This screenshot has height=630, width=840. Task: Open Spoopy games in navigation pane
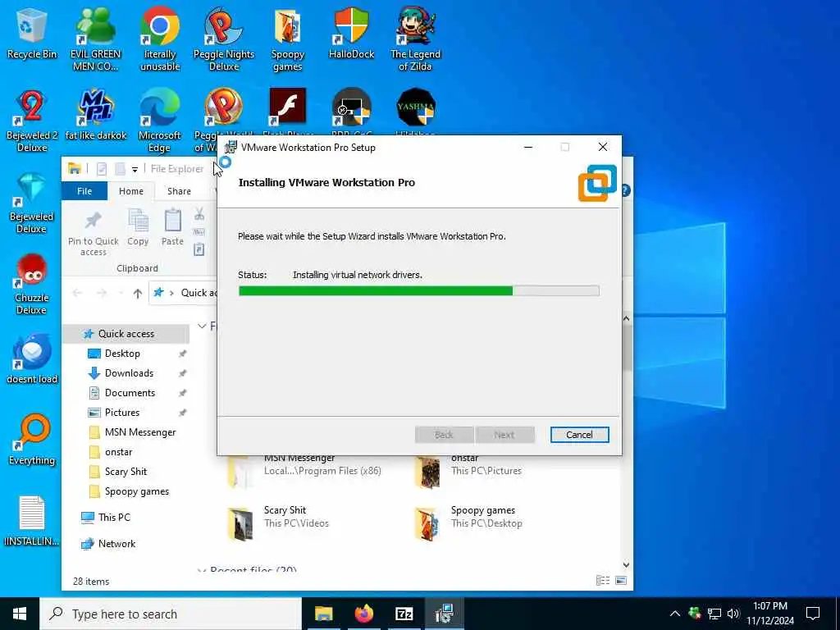[x=137, y=491]
